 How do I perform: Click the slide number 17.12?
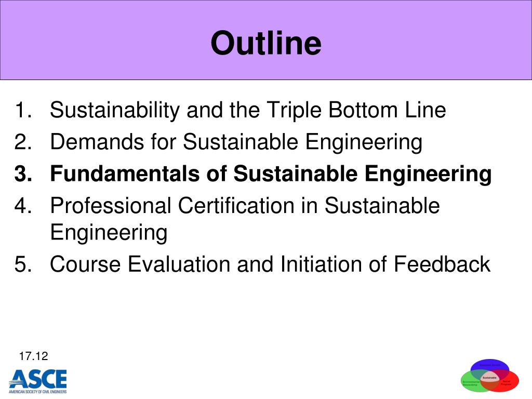(33, 356)
